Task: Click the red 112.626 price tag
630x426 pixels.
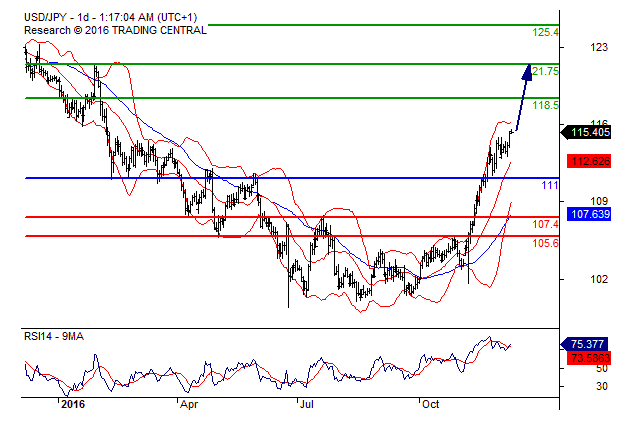Action: pos(589,161)
